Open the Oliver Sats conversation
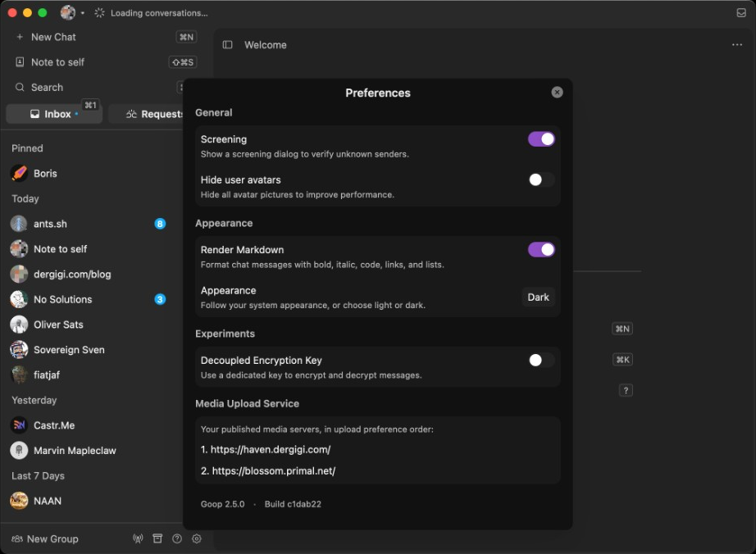 coord(92,325)
